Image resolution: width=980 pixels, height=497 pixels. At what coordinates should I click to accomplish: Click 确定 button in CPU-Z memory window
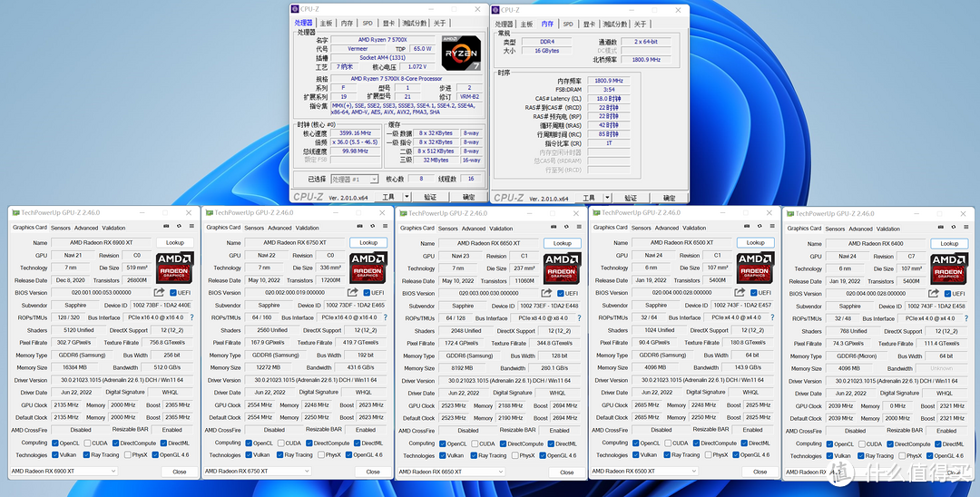point(670,198)
